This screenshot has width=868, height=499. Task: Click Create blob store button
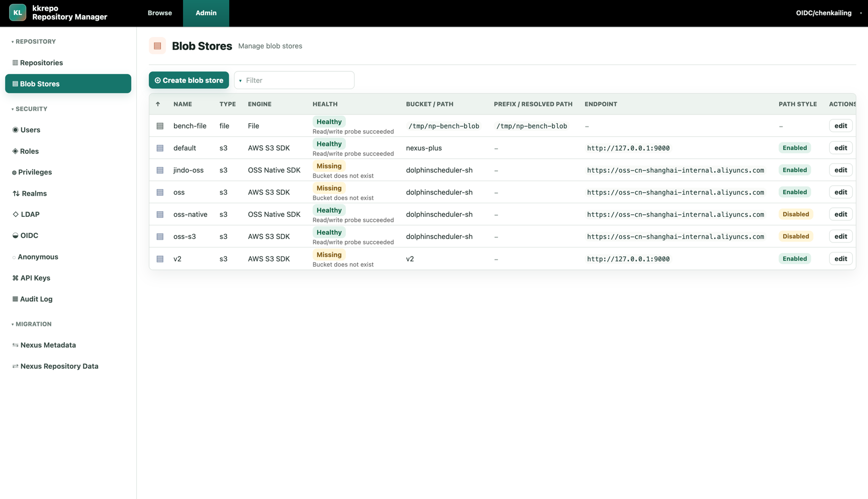189,80
